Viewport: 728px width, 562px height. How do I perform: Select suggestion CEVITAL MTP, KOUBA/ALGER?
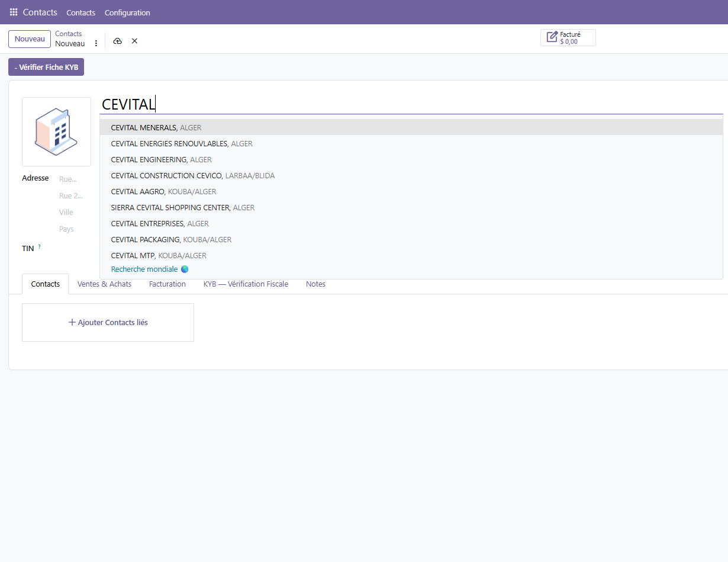click(411, 255)
